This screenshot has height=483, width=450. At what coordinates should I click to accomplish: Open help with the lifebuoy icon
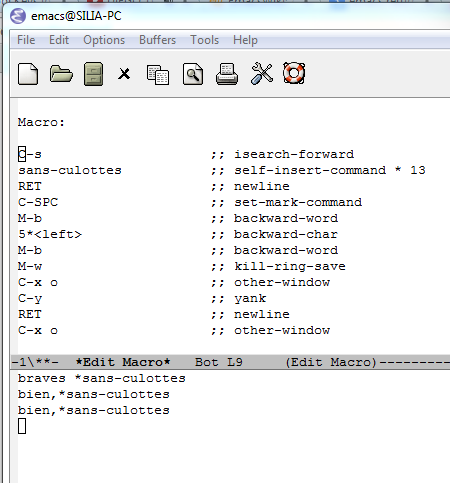click(x=294, y=73)
